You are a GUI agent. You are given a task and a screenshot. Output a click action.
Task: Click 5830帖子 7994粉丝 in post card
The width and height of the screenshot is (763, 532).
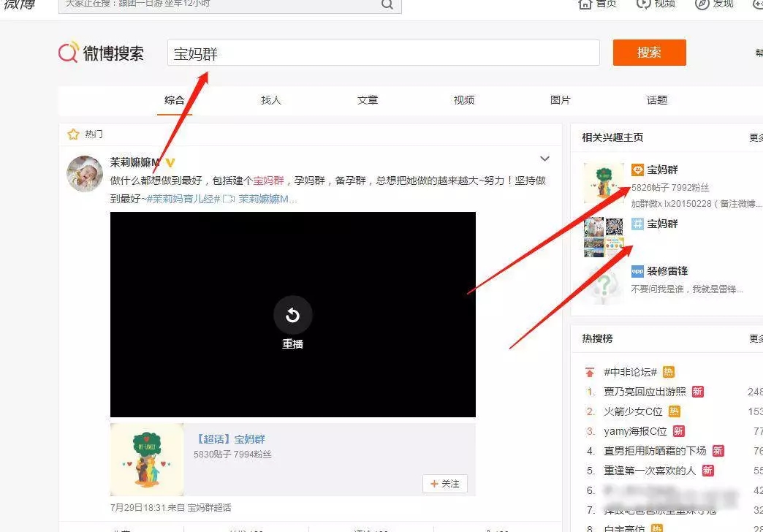[232, 455]
